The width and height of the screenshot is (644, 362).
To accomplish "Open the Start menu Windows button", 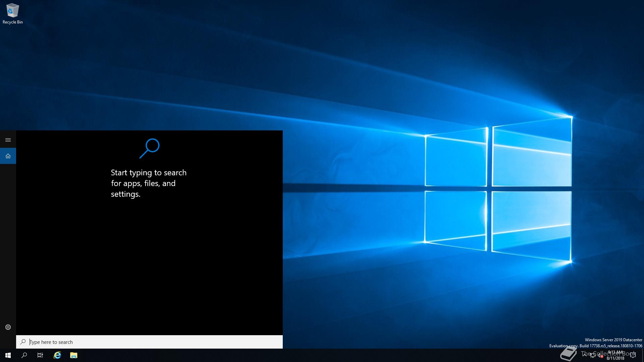I will point(8,355).
